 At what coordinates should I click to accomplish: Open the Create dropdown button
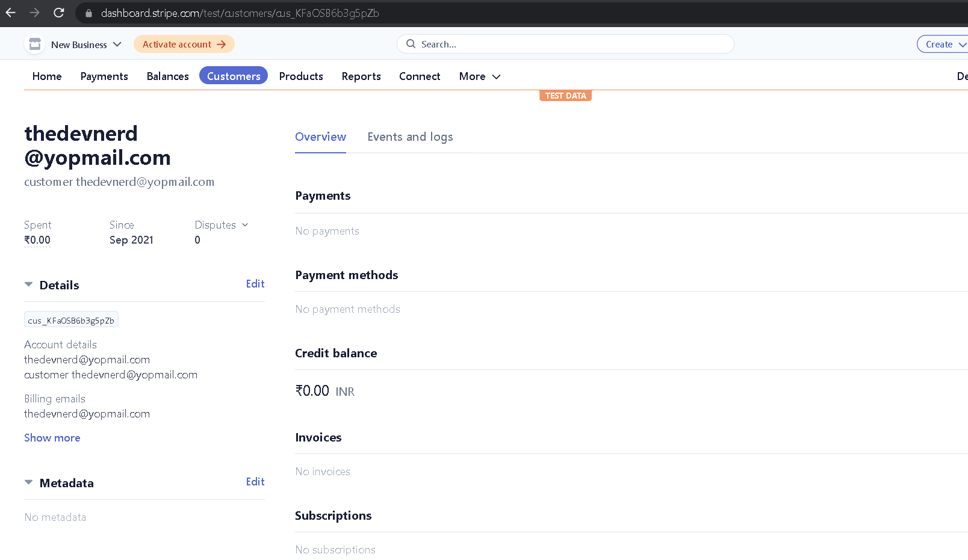pyautogui.click(x=943, y=44)
